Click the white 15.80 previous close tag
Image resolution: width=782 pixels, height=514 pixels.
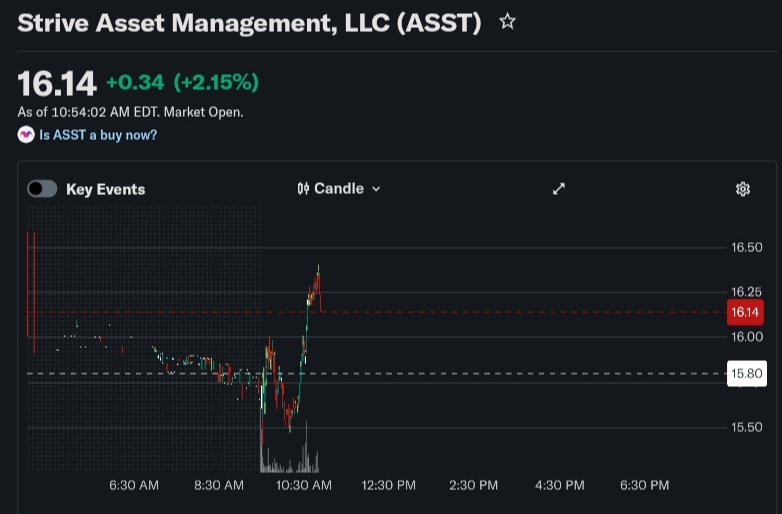point(746,374)
